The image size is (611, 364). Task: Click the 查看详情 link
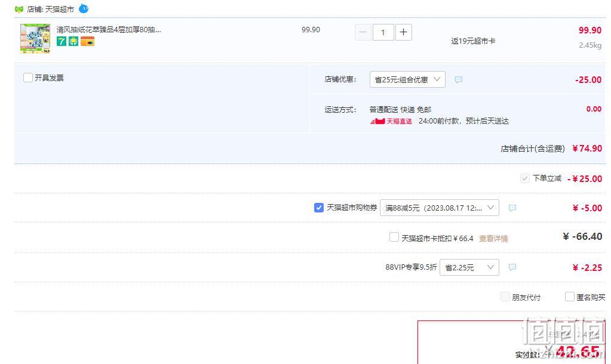[x=493, y=239]
